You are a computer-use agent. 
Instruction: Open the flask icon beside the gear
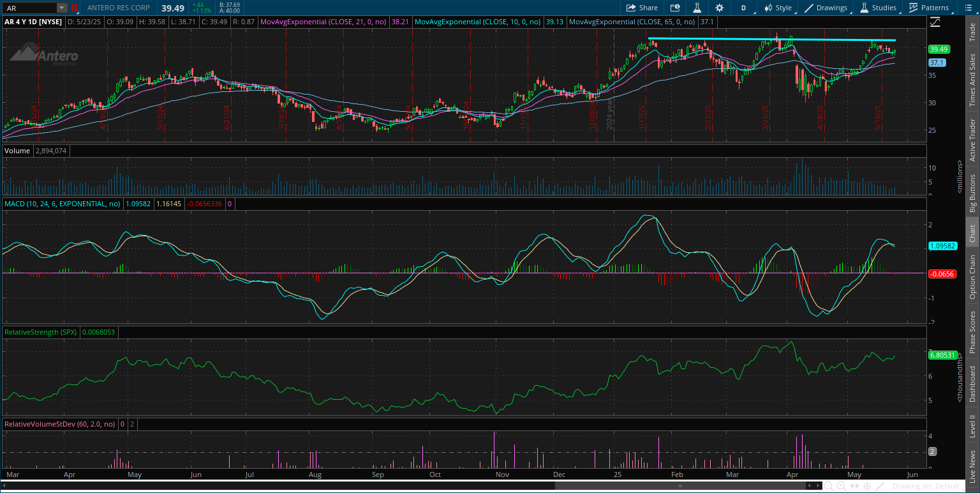(697, 8)
